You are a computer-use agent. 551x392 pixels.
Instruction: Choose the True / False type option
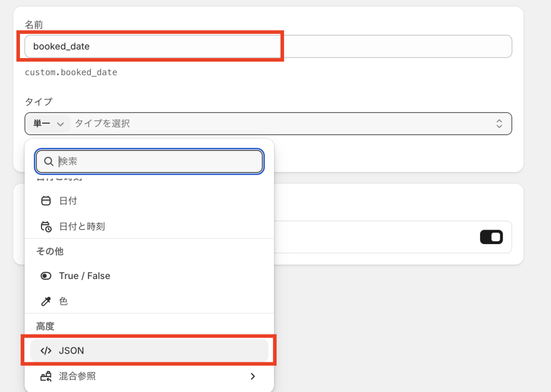[x=84, y=276]
